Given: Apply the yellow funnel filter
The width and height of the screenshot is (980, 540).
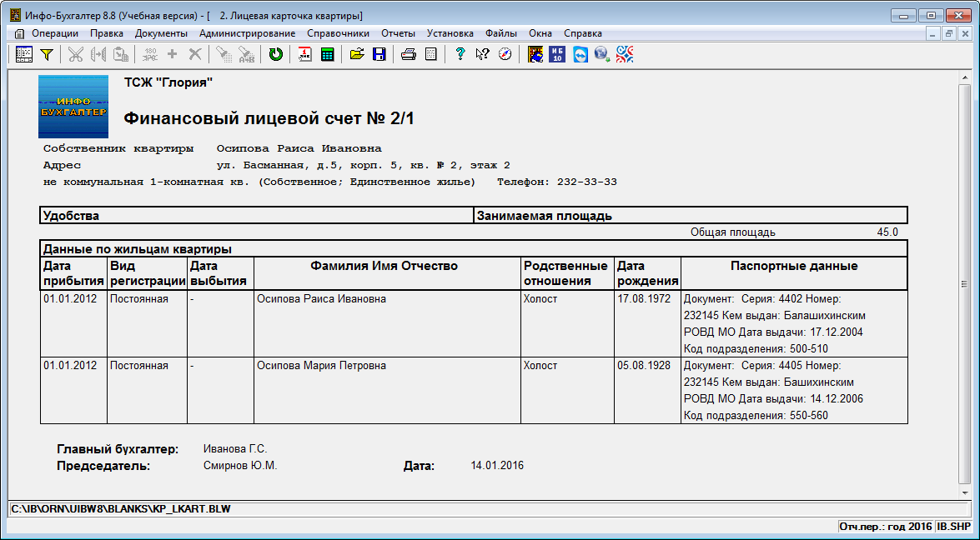Looking at the screenshot, I should click(46, 54).
